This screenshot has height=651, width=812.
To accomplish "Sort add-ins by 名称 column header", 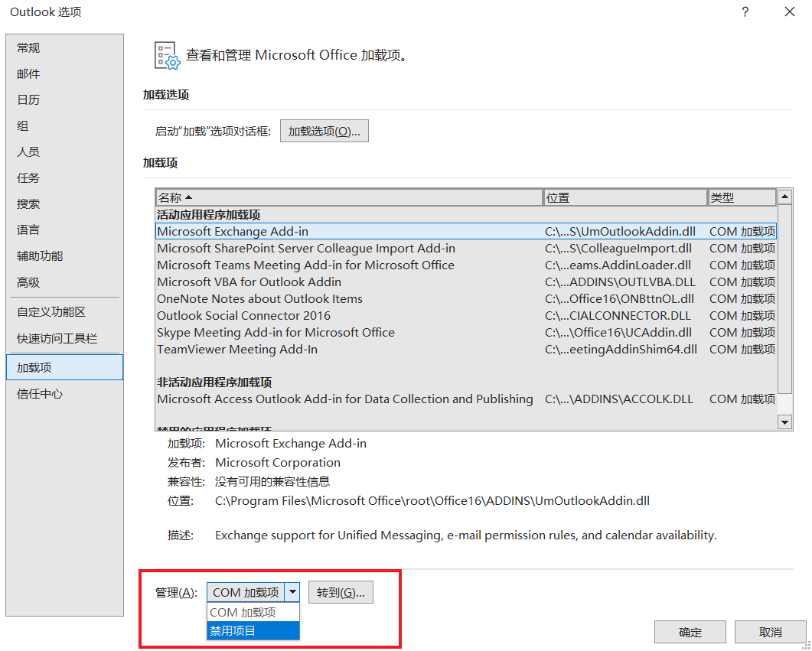I will click(x=348, y=197).
